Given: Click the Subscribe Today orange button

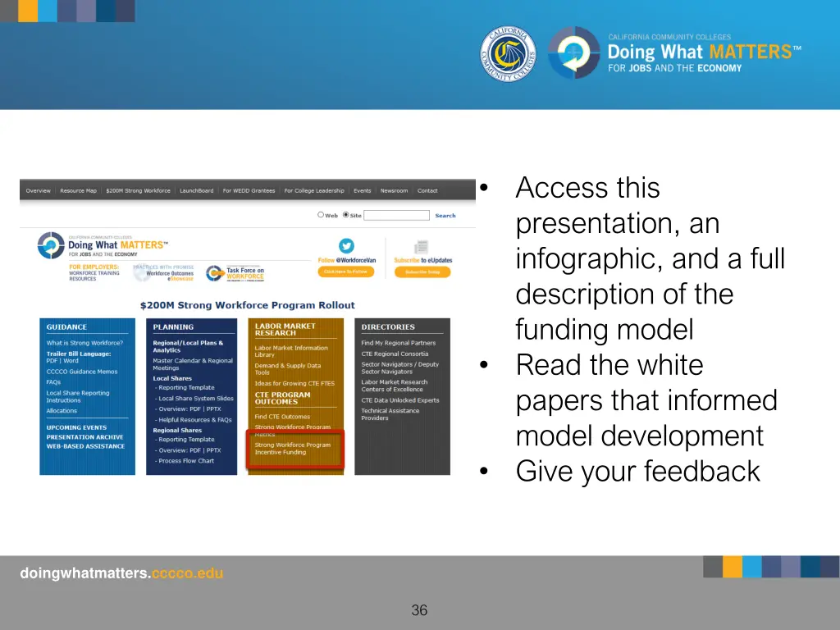Looking at the screenshot, I should click(422, 272).
